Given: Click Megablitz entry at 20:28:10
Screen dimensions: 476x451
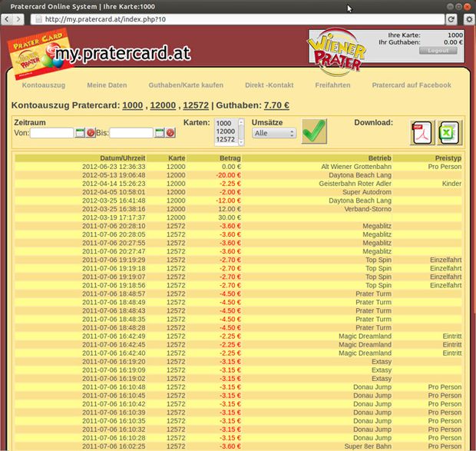Looking at the screenshot, I should pos(377,226).
